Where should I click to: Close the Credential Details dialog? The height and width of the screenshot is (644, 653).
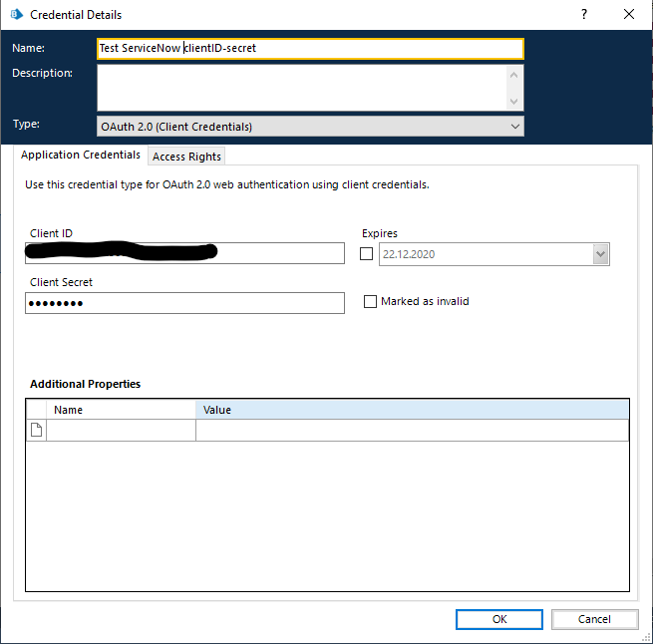point(628,15)
